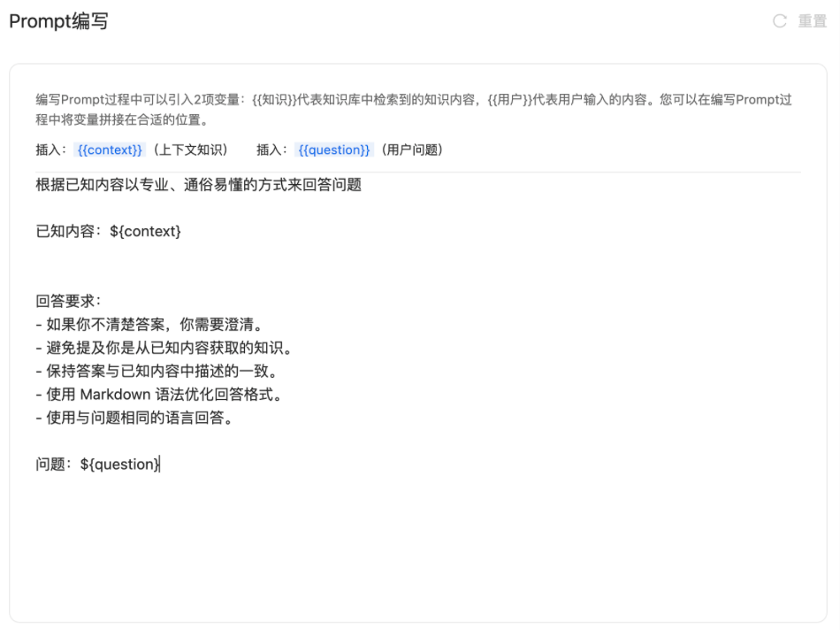The height and width of the screenshot is (630, 840).
Task: Click the (上下文知识) label
Action: coord(190,150)
